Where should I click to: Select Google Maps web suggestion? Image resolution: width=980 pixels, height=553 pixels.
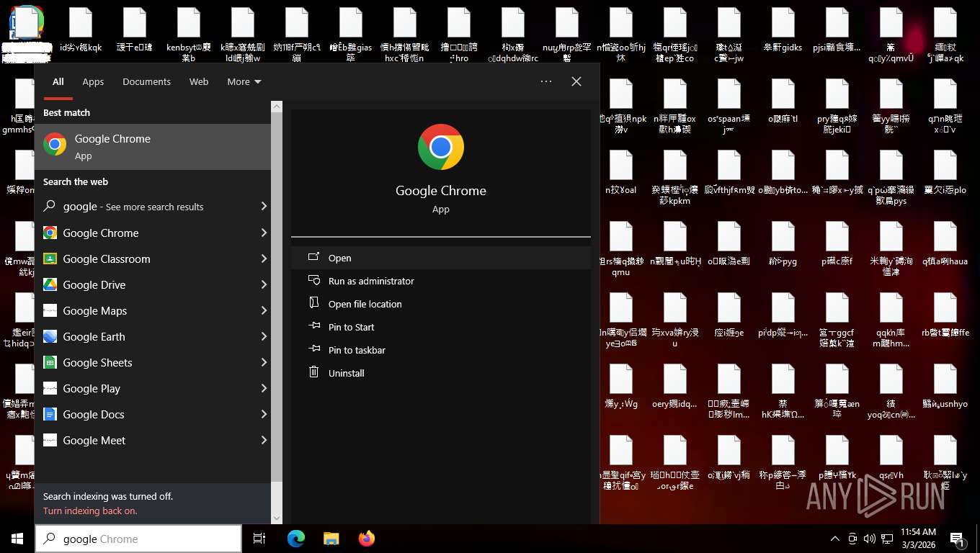click(x=153, y=311)
